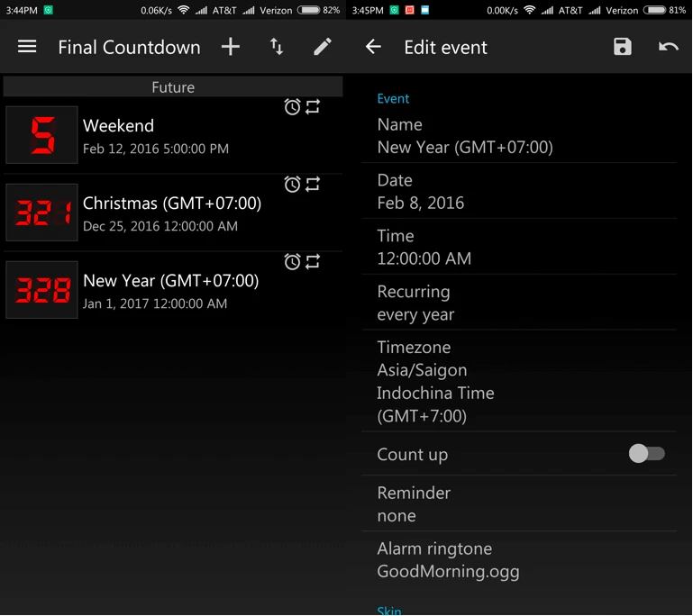Viewport: 693px width, 616px height.
Task: Tap Dec 25, 2016 12:00:00 AM date
Action: click(160, 226)
